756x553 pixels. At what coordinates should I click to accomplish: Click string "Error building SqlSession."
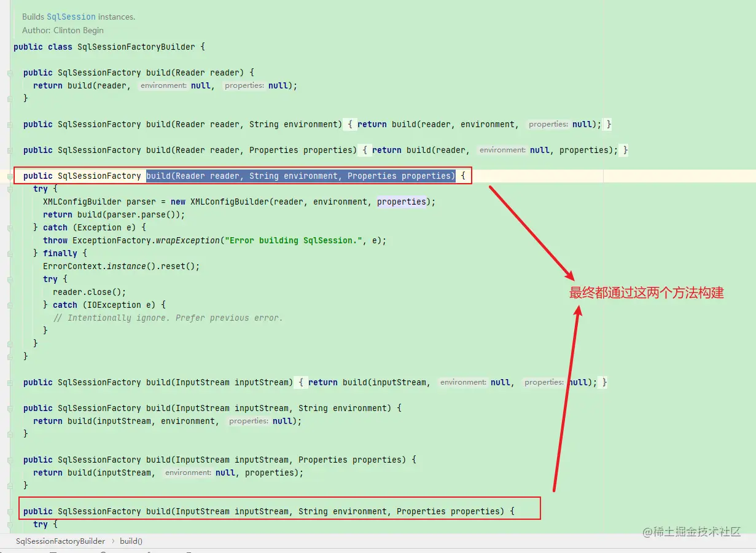pyautogui.click(x=294, y=240)
